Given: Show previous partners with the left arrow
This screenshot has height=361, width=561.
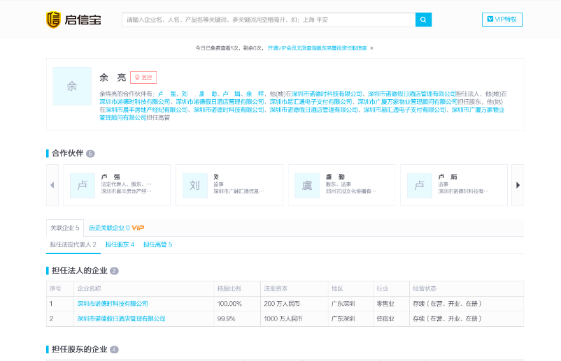Looking at the screenshot, I should click(x=52, y=185).
